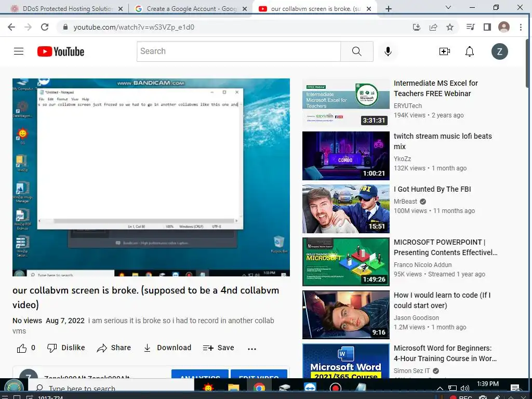Visit the ERYUTech channel link
The image size is (532, 399).
[407, 106]
